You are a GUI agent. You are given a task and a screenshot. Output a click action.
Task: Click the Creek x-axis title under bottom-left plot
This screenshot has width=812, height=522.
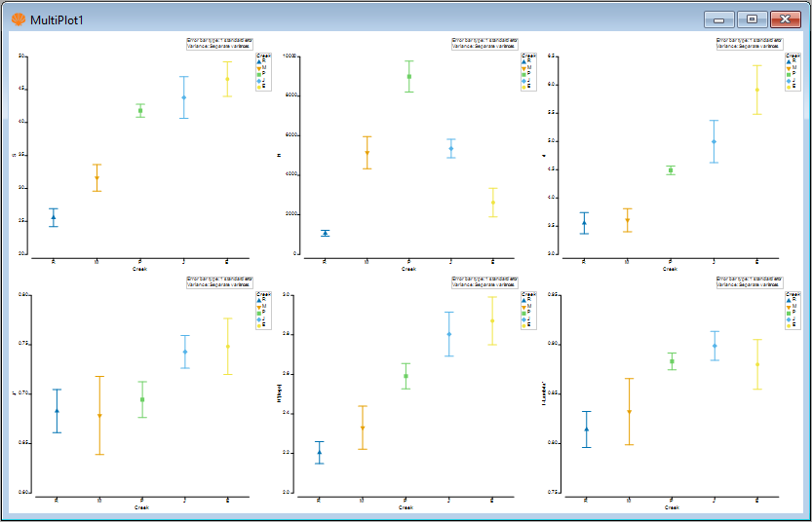click(142, 507)
